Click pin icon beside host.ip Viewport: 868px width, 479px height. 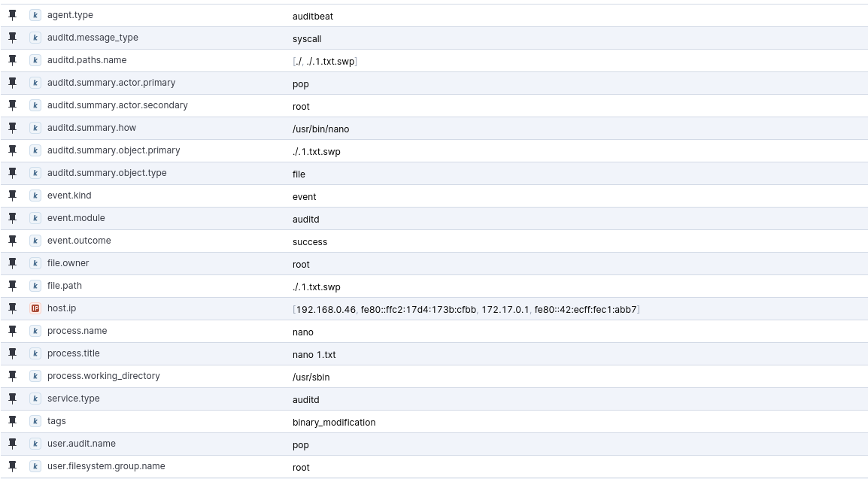(x=12, y=308)
